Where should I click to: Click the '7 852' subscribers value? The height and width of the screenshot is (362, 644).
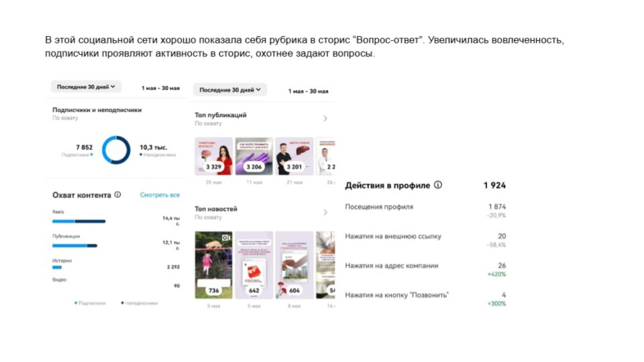85,147
